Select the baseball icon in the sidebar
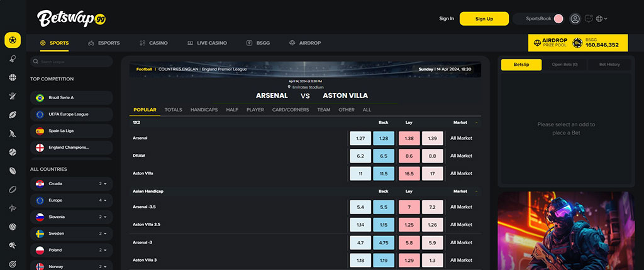 click(13, 152)
